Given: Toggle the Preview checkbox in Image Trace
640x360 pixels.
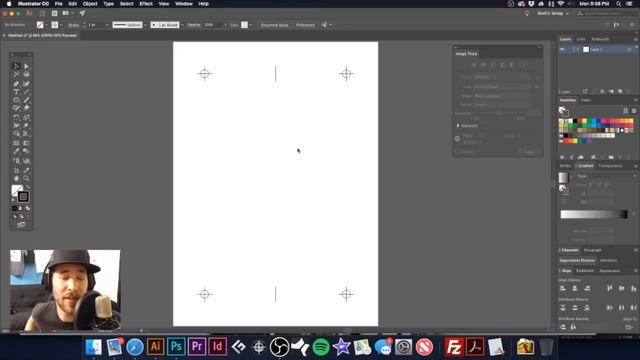Looking at the screenshot, I should point(458,152).
